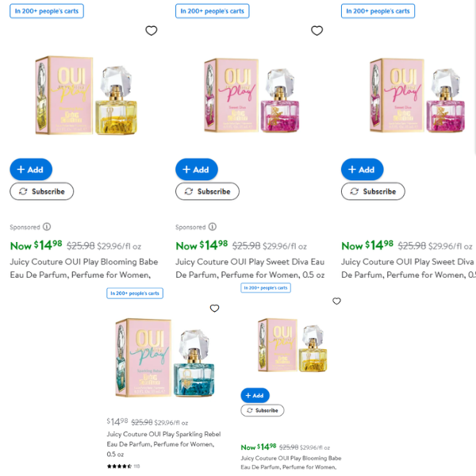This screenshot has width=476, height=476.
Task: Add third Sweet Diva perfume to cart
Action: 363,170
